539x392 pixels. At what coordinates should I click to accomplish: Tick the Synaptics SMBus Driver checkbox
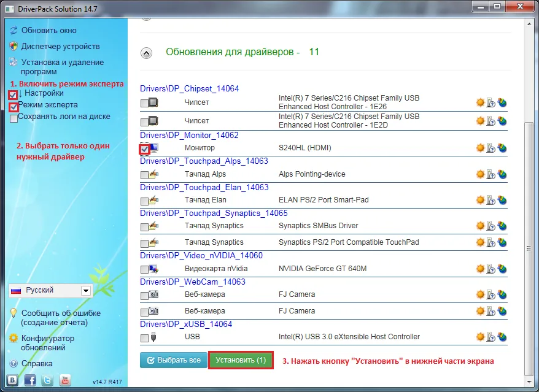coord(144,227)
